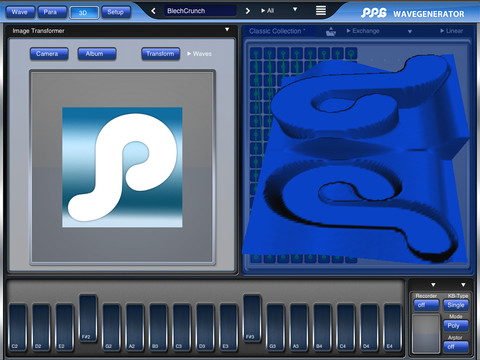Switch the KB-Type Single toggle
The height and width of the screenshot is (360, 480).
click(x=456, y=305)
